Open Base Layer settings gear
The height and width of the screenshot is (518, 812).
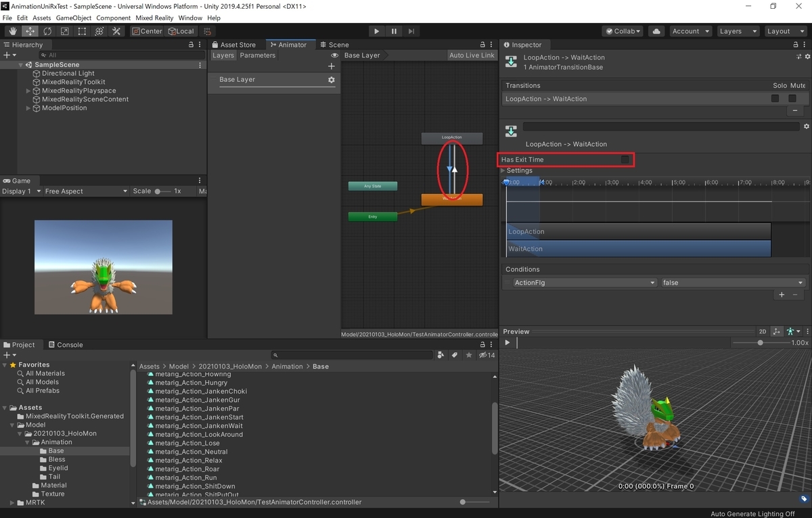coord(331,80)
